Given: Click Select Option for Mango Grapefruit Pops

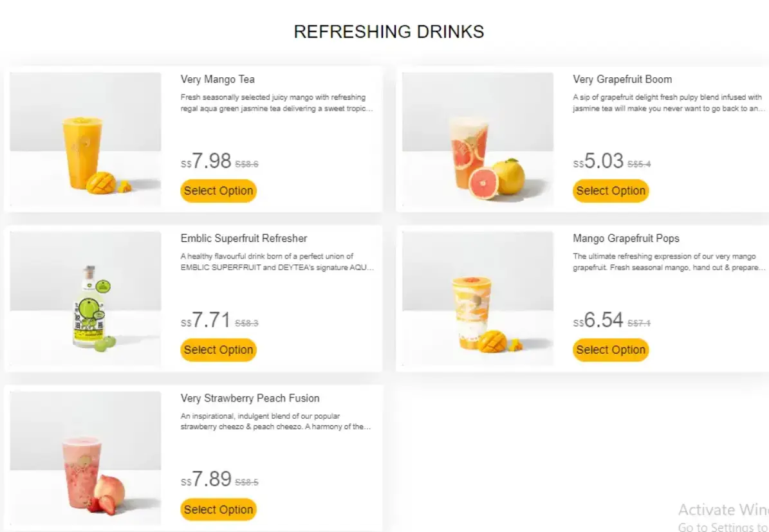Looking at the screenshot, I should pos(610,350).
